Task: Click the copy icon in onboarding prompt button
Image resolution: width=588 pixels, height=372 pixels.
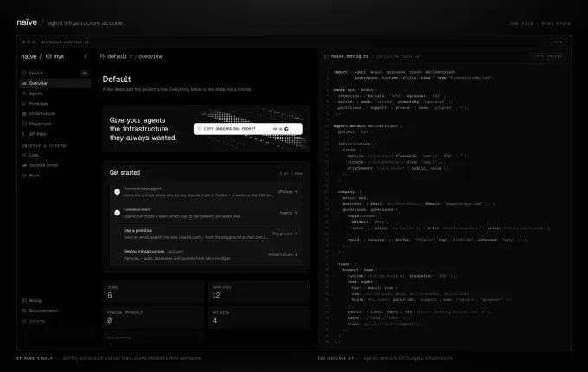Action: [200, 129]
